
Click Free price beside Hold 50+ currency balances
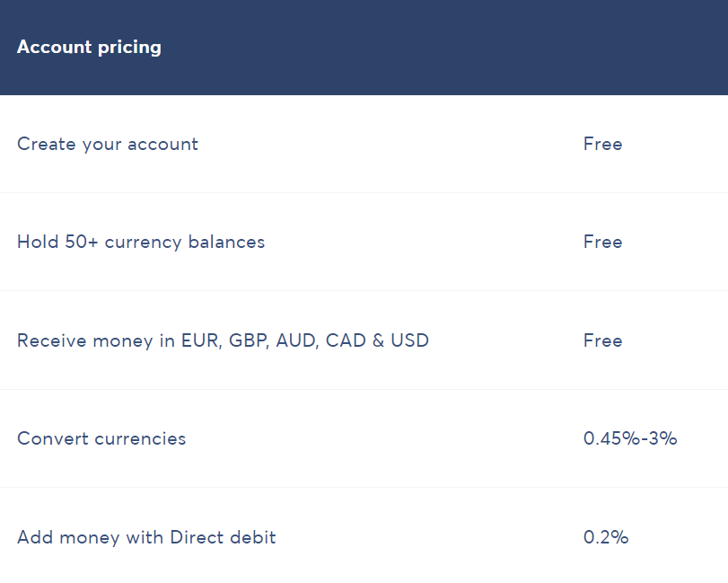pos(602,242)
